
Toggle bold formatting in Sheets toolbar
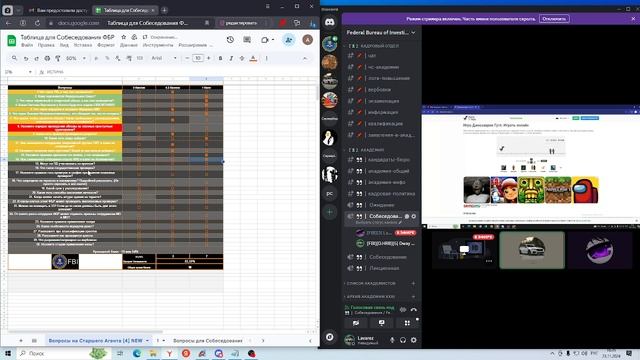click(220, 58)
